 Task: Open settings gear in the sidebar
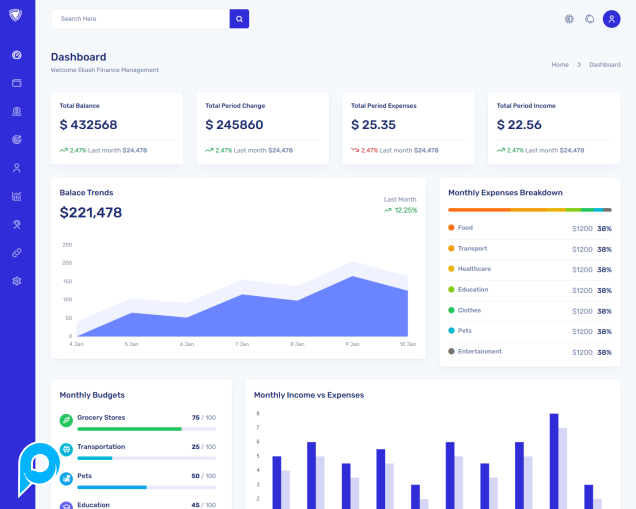[x=17, y=281]
